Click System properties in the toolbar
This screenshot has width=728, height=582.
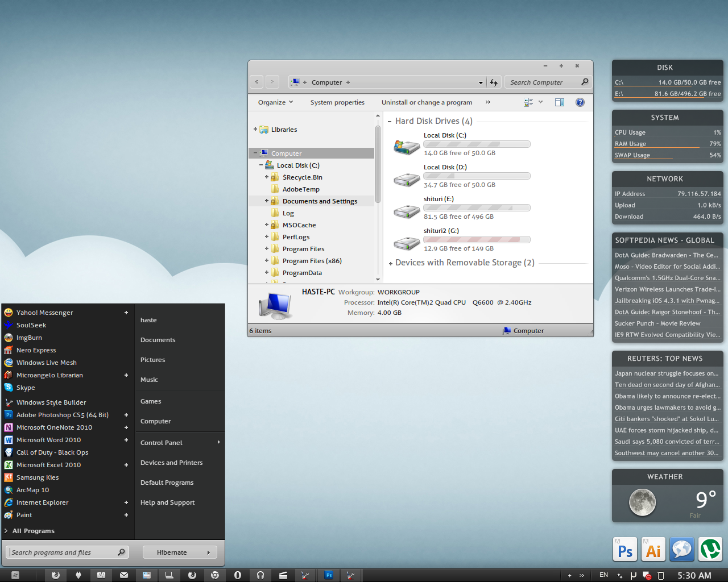(x=337, y=102)
